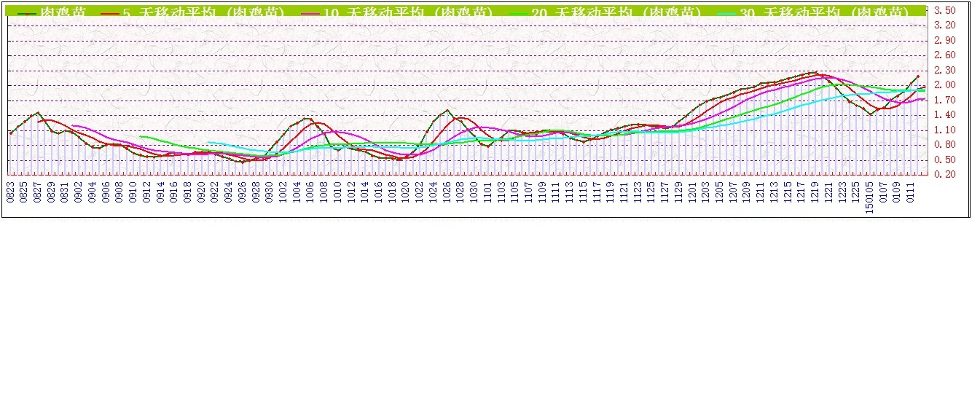The width and height of the screenshot is (980, 394).
Task: Click the 1127 date label
Action: pyautogui.click(x=665, y=192)
